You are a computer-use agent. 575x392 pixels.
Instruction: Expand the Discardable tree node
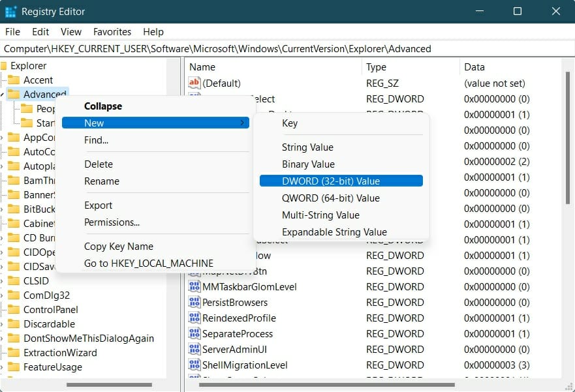click(2, 324)
